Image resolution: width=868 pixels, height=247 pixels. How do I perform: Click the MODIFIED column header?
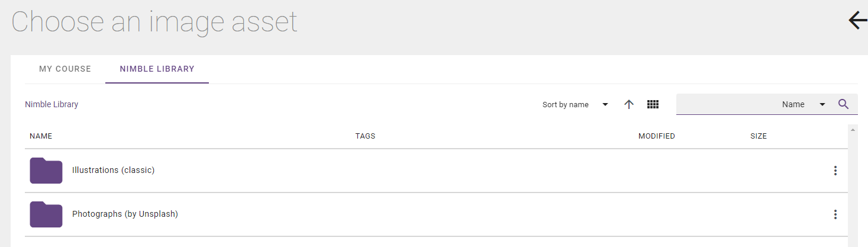tap(657, 136)
